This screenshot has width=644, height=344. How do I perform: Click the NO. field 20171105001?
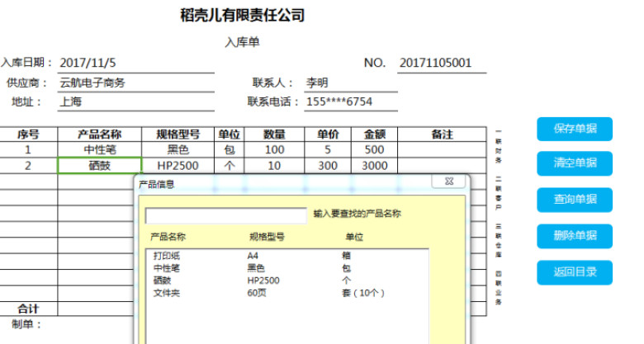click(x=442, y=63)
